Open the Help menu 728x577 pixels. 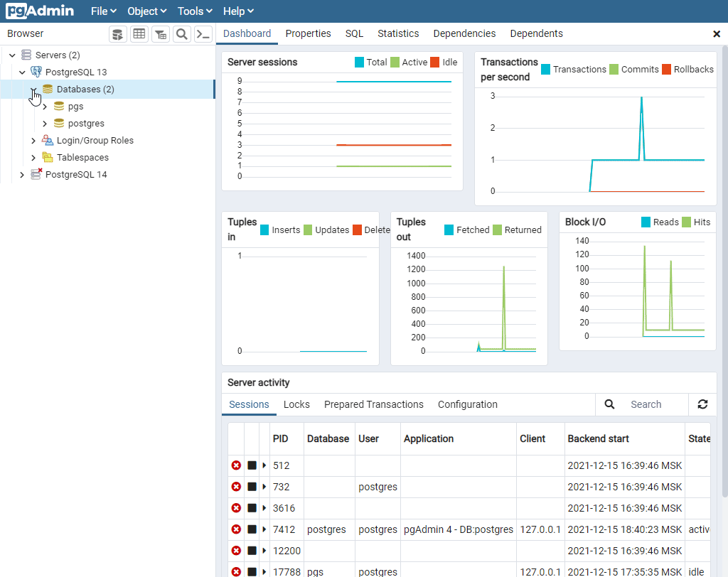click(x=238, y=11)
